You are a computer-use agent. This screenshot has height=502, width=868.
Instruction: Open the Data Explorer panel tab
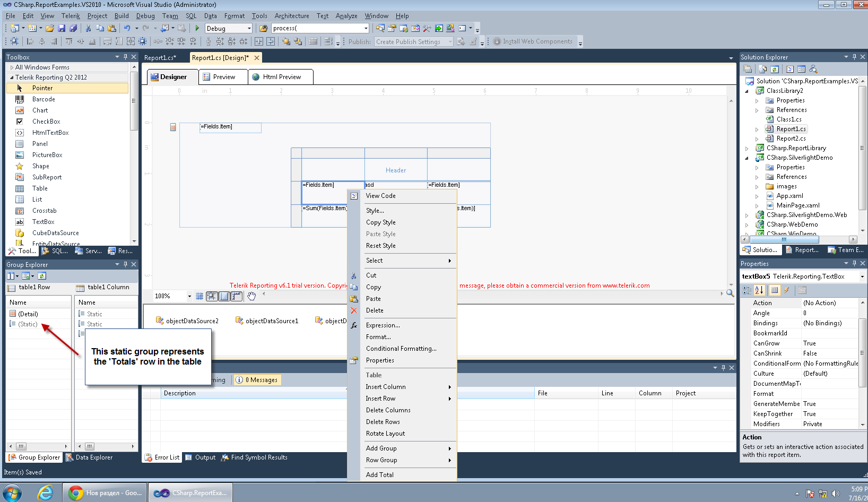point(89,457)
